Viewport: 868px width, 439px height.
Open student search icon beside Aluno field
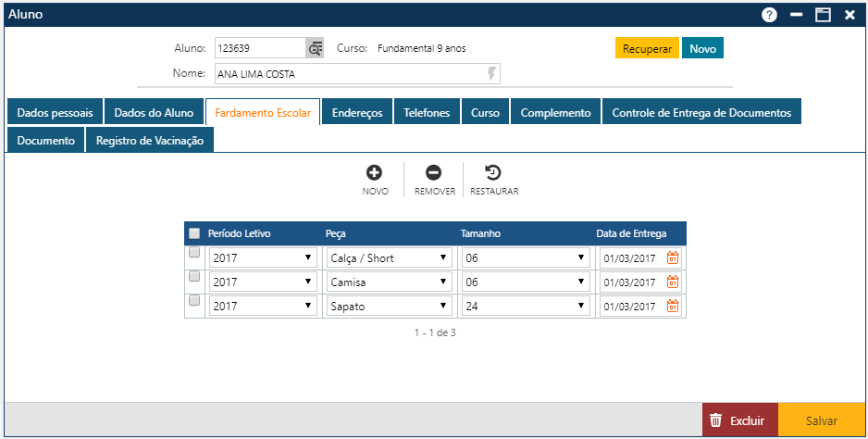[x=316, y=48]
